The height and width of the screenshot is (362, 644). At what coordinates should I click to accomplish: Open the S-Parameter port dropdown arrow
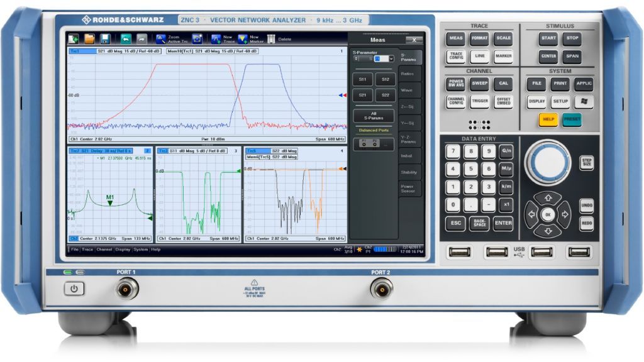[x=391, y=58]
